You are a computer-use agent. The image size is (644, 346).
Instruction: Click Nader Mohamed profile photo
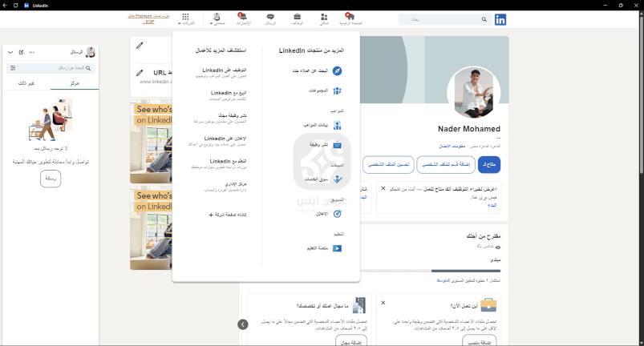pyautogui.click(x=473, y=93)
